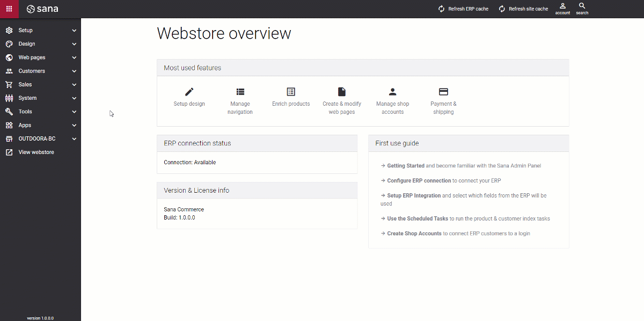
Task: Click the OUTDOORA-BC store icon
Action: click(x=9, y=138)
